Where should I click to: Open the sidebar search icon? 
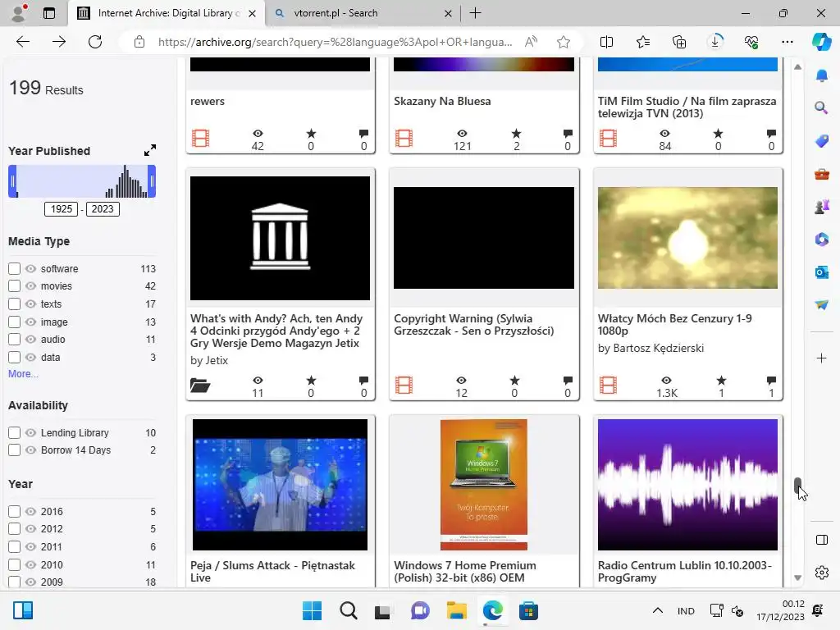[x=821, y=108]
